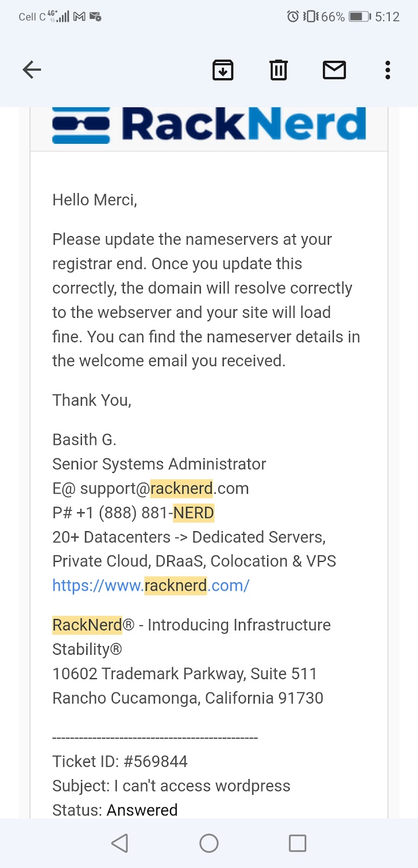Open the three-dot overflow menu
418x868 pixels.
click(x=387, y=70)
